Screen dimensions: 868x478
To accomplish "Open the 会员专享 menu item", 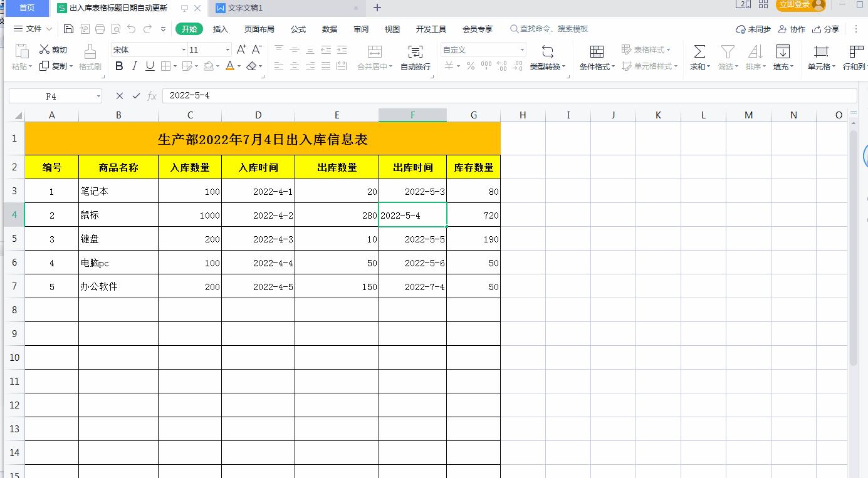I will (x=479, y=28).
